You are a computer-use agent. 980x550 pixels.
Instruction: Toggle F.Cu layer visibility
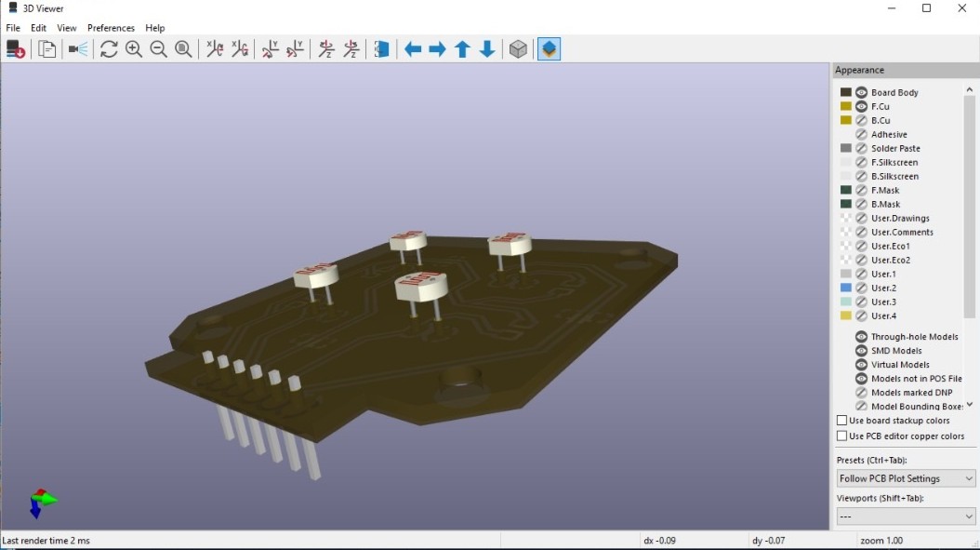pos(861,106)
